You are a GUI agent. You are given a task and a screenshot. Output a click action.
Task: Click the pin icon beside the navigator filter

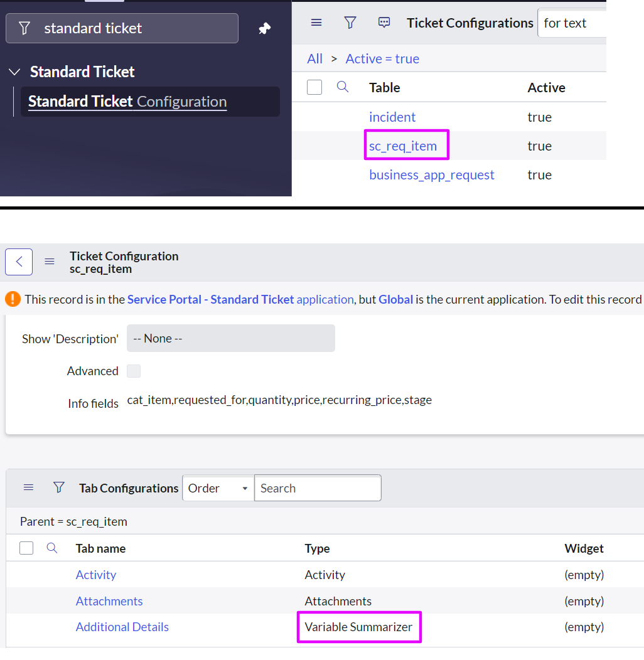pos(264,28)
